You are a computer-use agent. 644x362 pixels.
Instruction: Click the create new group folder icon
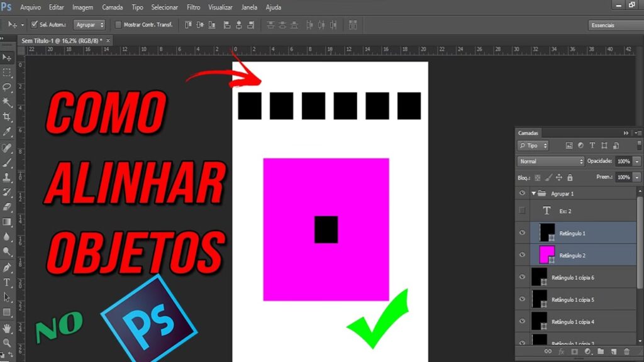[x=600, y=351]
